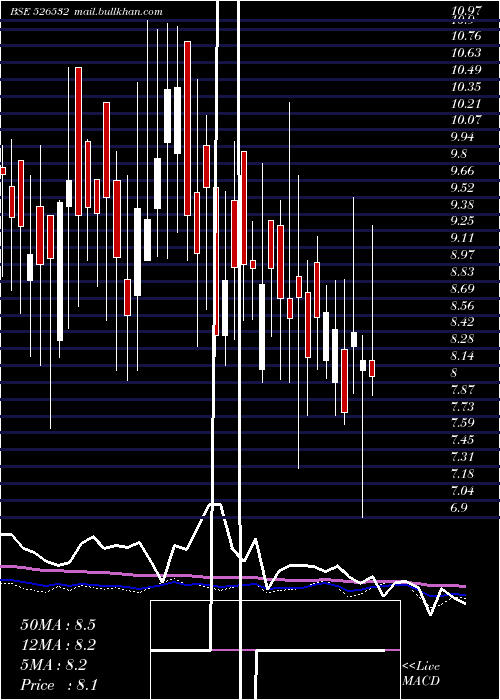Image resolution: width=500 pixels, height=700 pixels.
Task: Click the 7.18 price axis label
Action: tap(463, 474)
